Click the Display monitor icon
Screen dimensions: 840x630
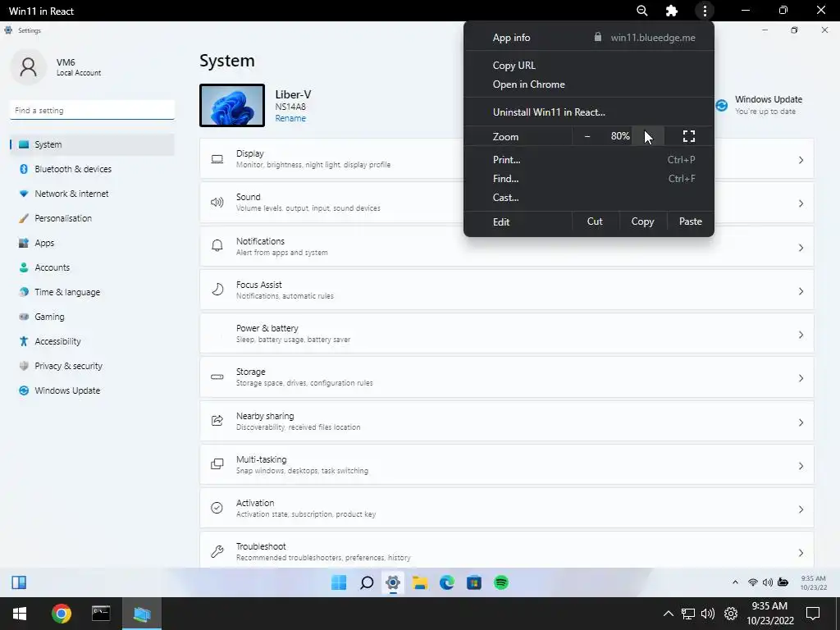click(x=217, y=159)
